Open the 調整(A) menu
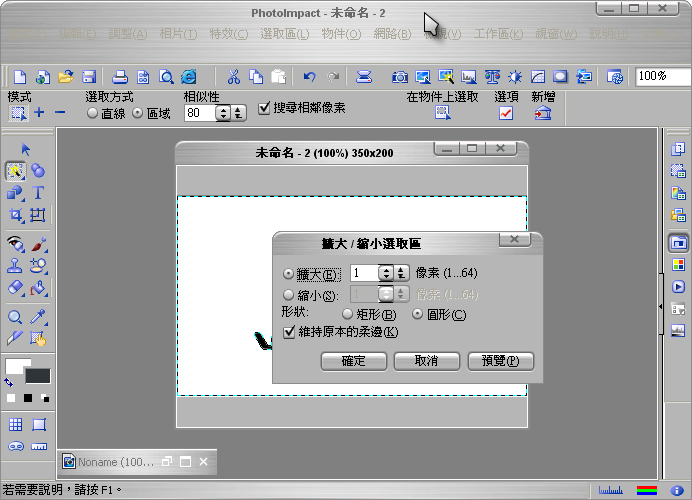The width and height of the screenshot is (692, 500). [128, 34]
